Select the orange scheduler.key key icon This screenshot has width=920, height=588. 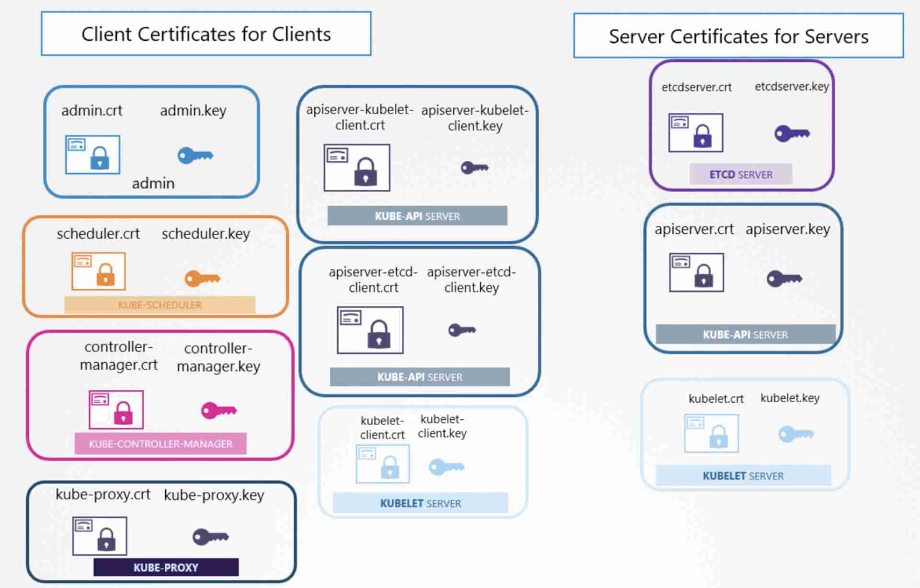click(202, 279)
